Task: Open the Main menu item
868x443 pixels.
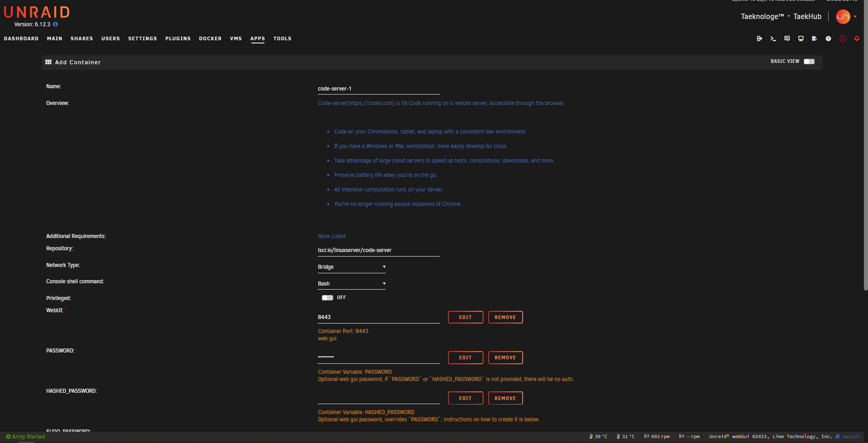Action: pyautogui.click(x=55, y=38)
